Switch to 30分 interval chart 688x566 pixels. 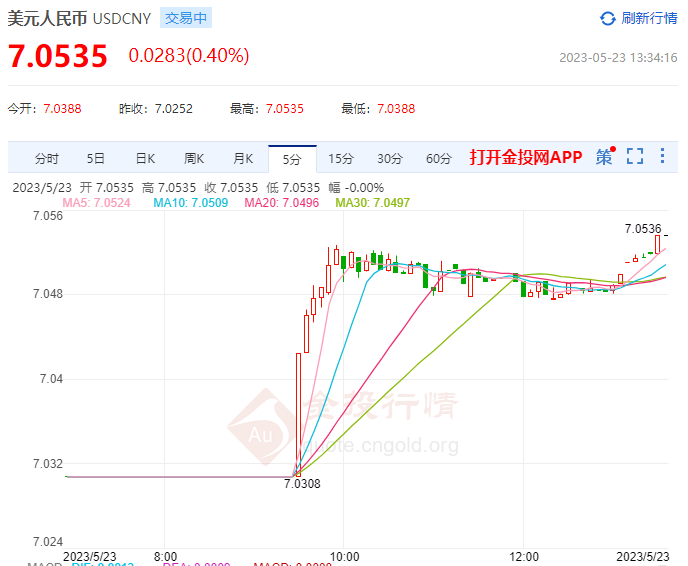coord(390,158)
